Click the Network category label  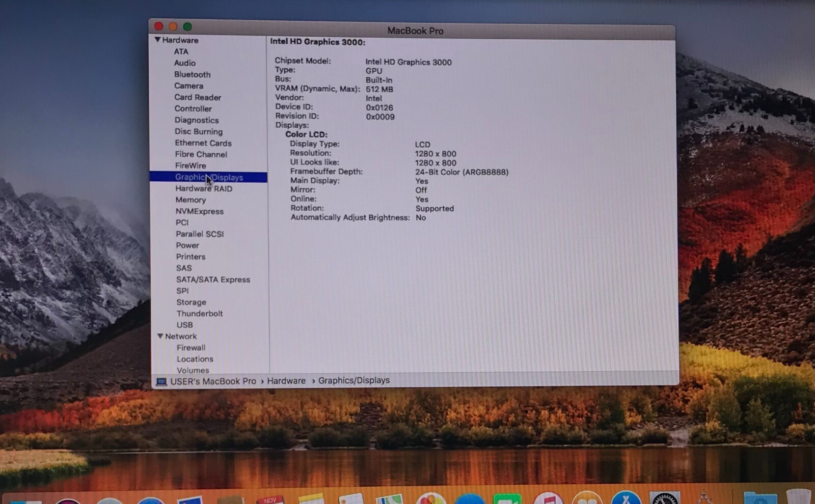181,337
